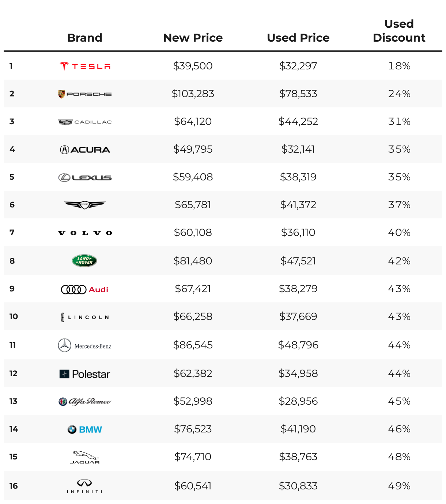Click the Used Price column header
The width and height of the screenshot is (446, 504).
pyautogui.click(x=298, y=38)
